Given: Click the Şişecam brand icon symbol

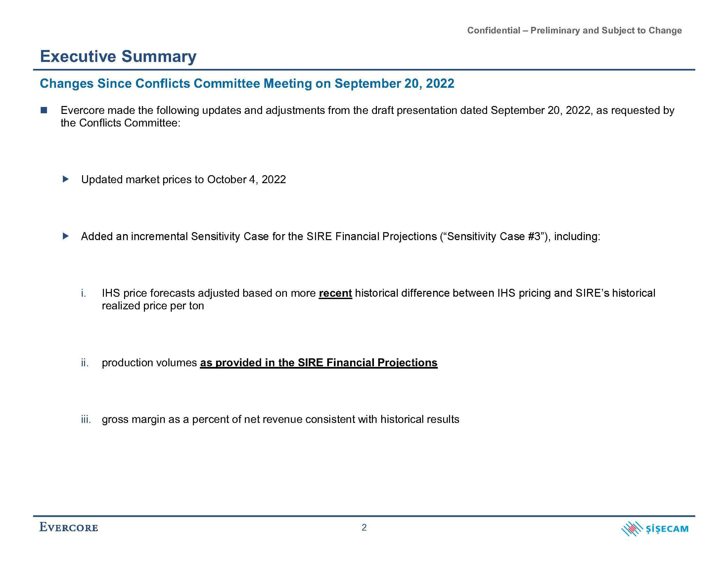Looking at the screenshot, I should click(635, 535).
